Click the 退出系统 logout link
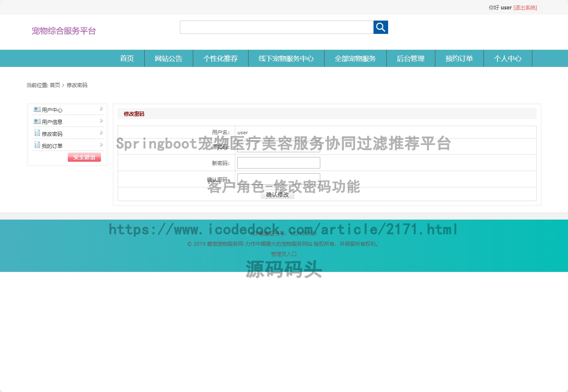The image size is (568, 392). pyautogui.click(x=525, y=8)
